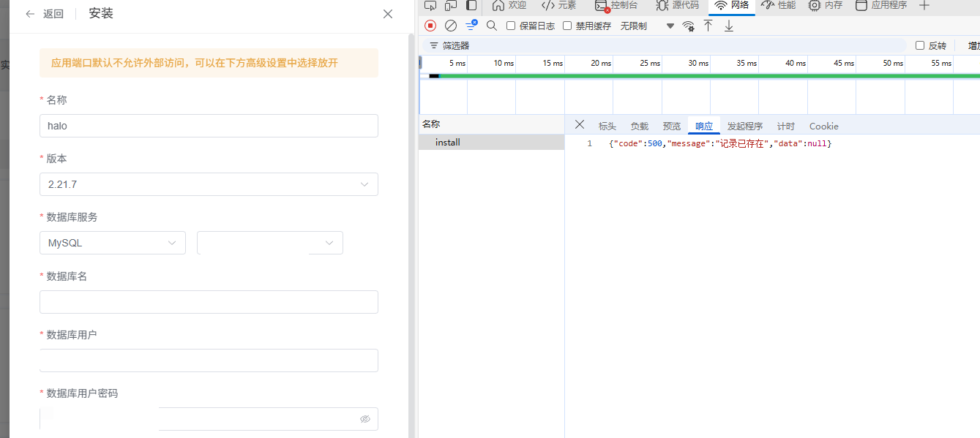Close the install panel X icon
This screenshot has width=980, height=438.
tap(388, 14)
